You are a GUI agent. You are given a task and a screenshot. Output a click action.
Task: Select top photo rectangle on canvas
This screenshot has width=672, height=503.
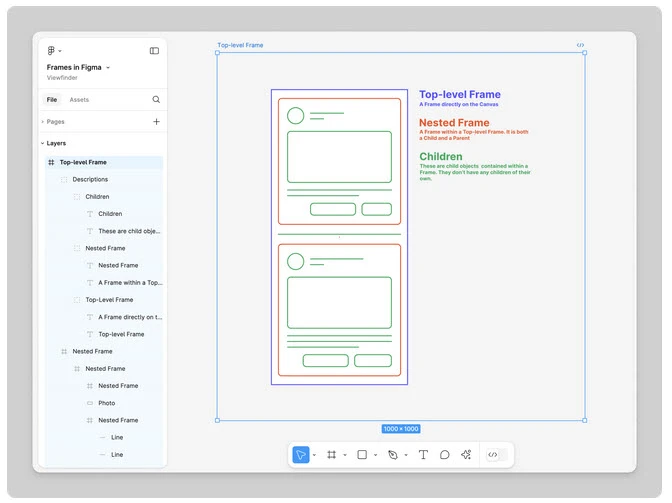[x=339, y=157]
